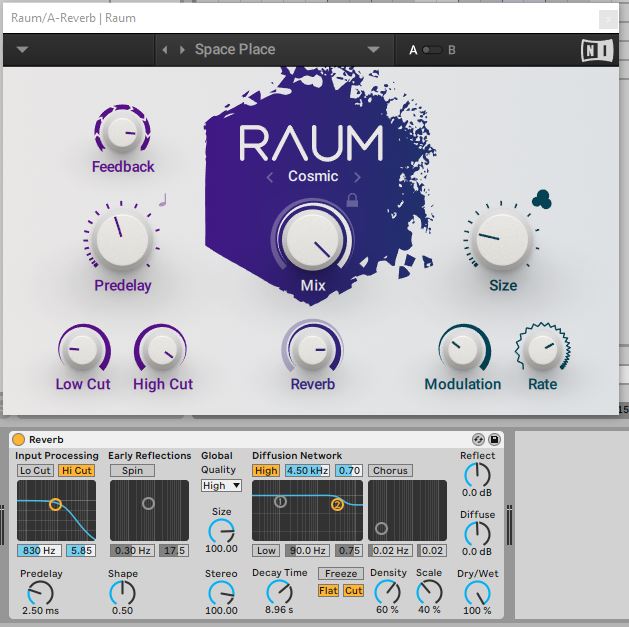629x627 pixels.
Task: Click the Raum Predelay knob
Action: [x=122, y=240]
